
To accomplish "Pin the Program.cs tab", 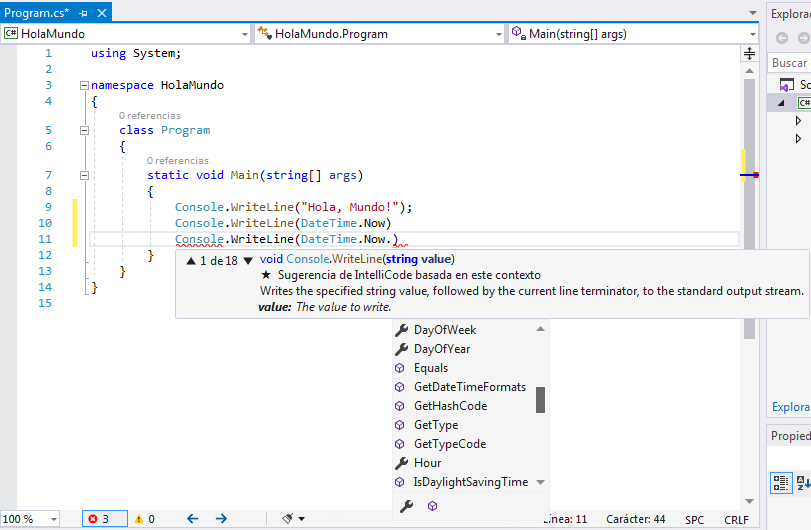I will 83,12.
